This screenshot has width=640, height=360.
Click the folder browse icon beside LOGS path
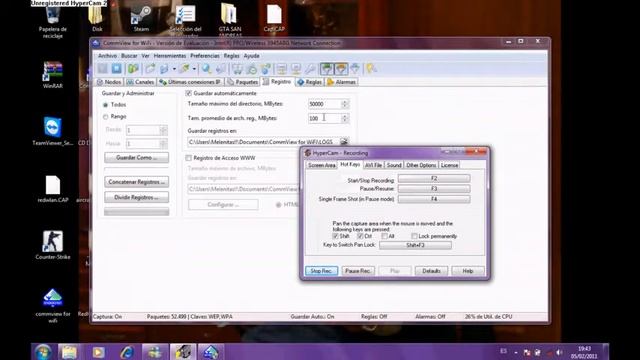[344, 142]
